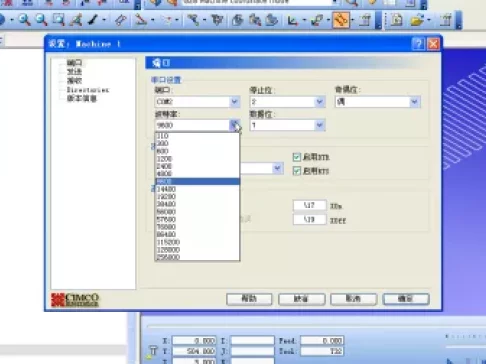Click the 确定 OK button
This screenshot has width=486, height=364.
[406, 299]
